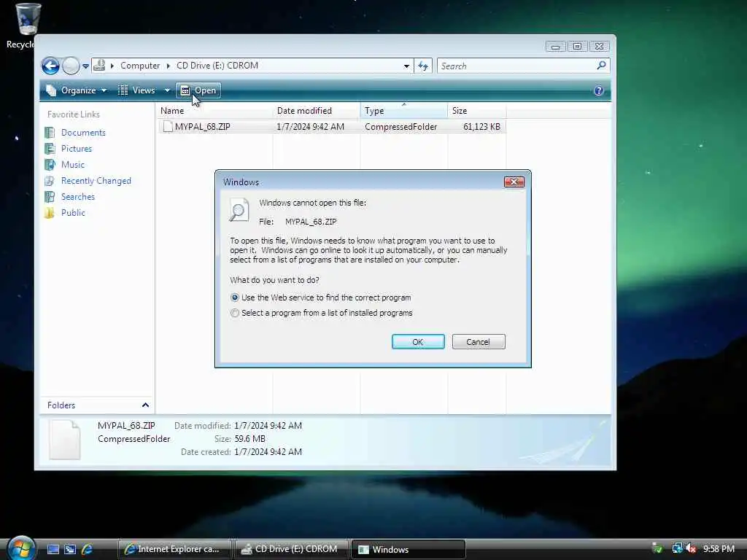
Task: Click the 1/7/2024 9:42 AM date cell
Action: [310, 127]
